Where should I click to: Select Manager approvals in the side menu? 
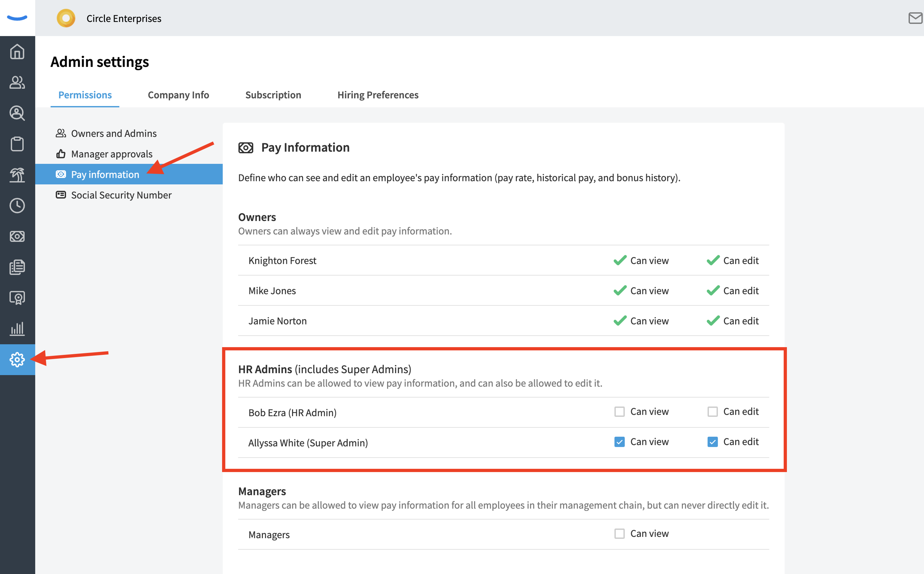point(129,154)
